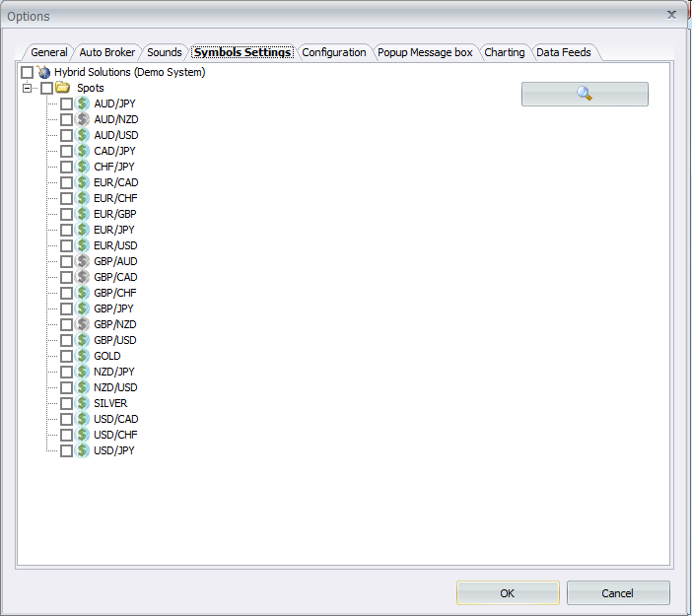
Task: Enable the GOLD checkbox
Action: click(66, 356)
